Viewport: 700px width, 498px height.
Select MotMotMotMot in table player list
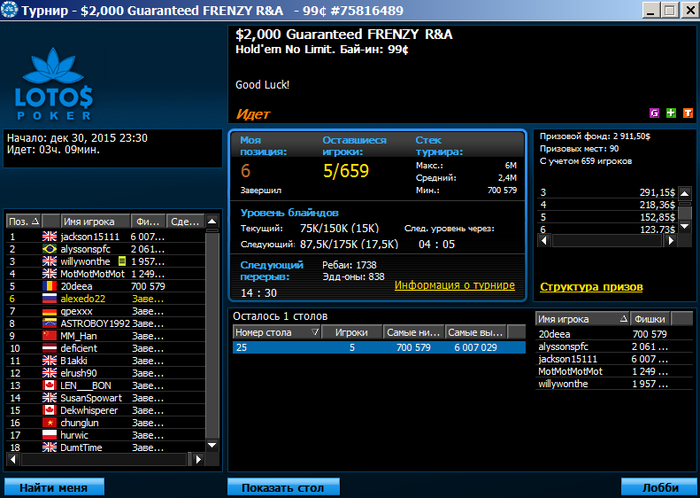614,371
